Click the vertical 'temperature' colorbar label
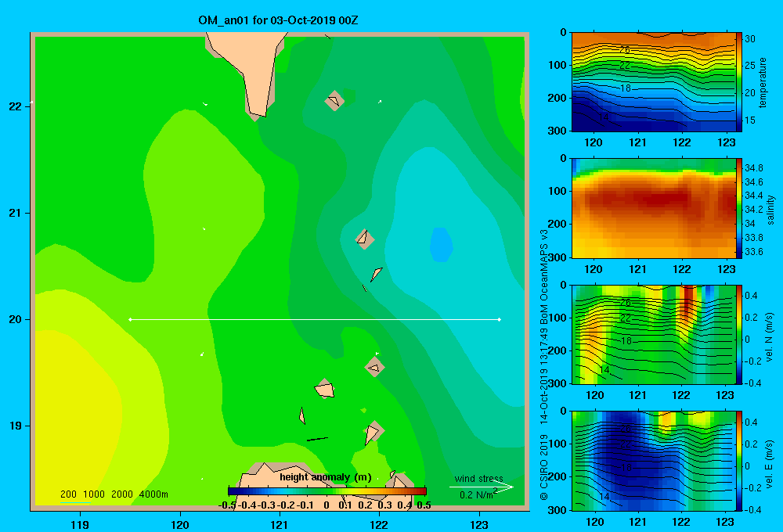The image size is (783, 532). coord(763,82)
